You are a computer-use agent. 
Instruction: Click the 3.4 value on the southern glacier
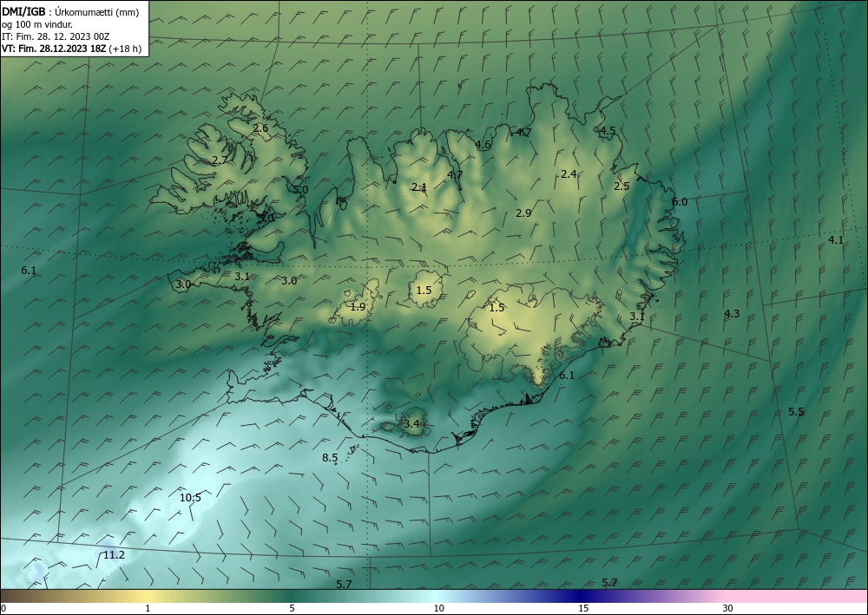[411, 424]
